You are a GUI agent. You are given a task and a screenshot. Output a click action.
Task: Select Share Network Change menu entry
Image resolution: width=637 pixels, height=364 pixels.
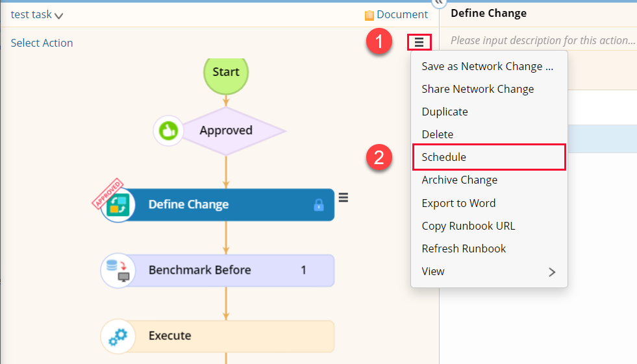478,89
